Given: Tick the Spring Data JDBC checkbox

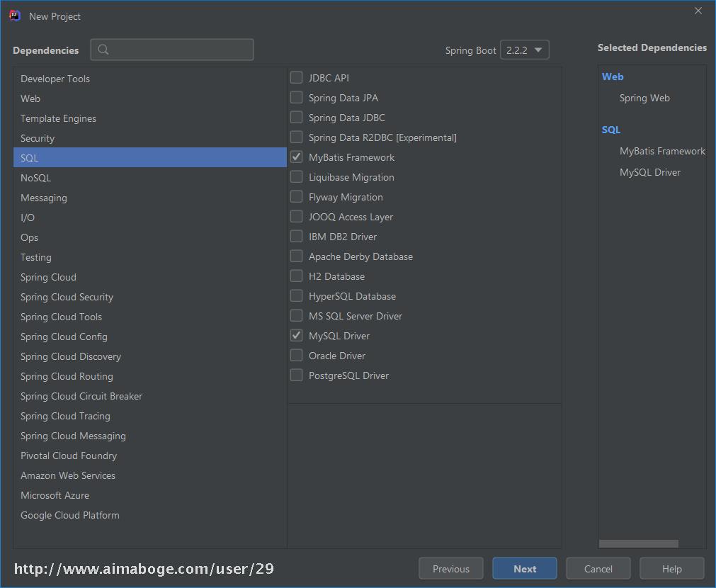Looking at the screenshot, I should coord(296,118).
